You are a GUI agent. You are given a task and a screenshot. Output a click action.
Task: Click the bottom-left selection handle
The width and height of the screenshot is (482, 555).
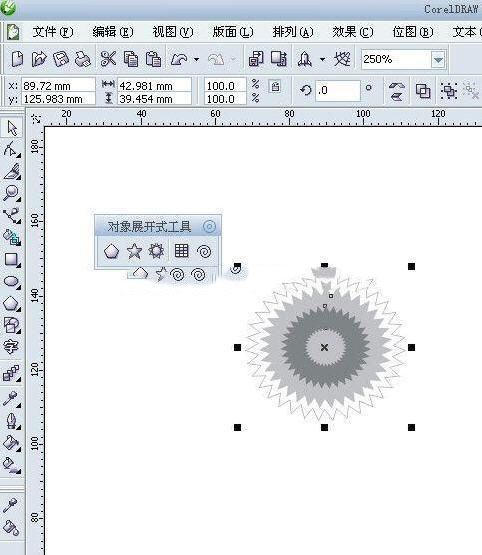[x=237, y=428]
